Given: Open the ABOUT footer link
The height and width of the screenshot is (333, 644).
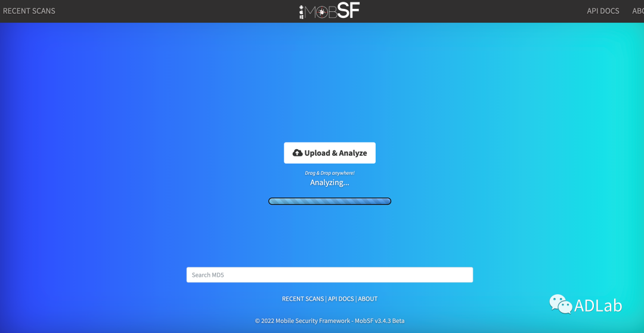Looking at the screenshot, I should pos(367,299).
